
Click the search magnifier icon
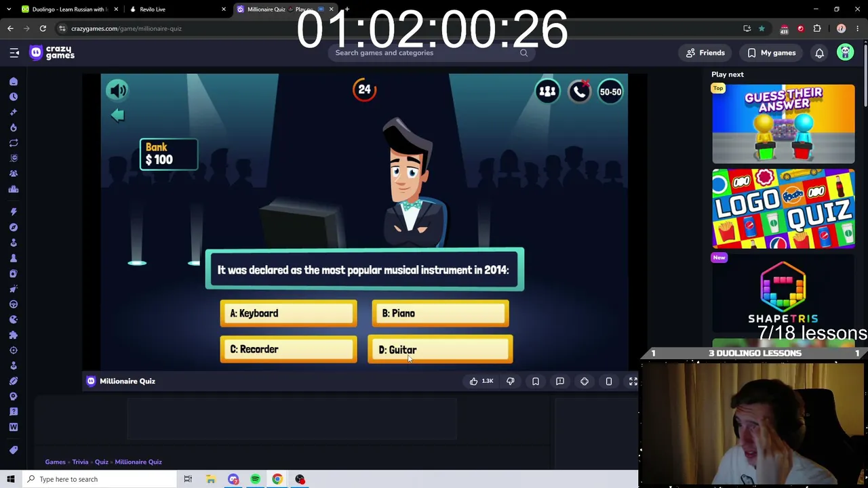(524, 53)
